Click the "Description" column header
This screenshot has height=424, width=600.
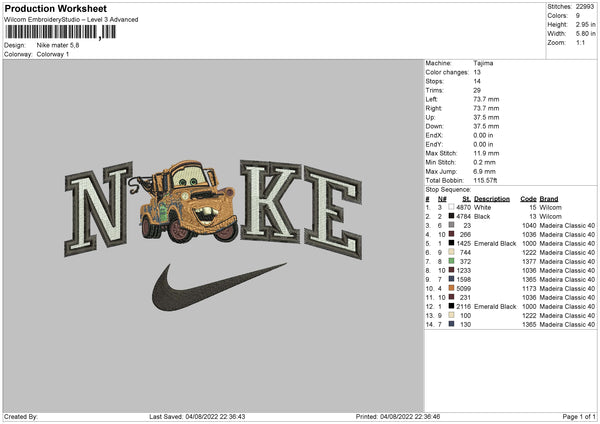[x=492, y=199]
